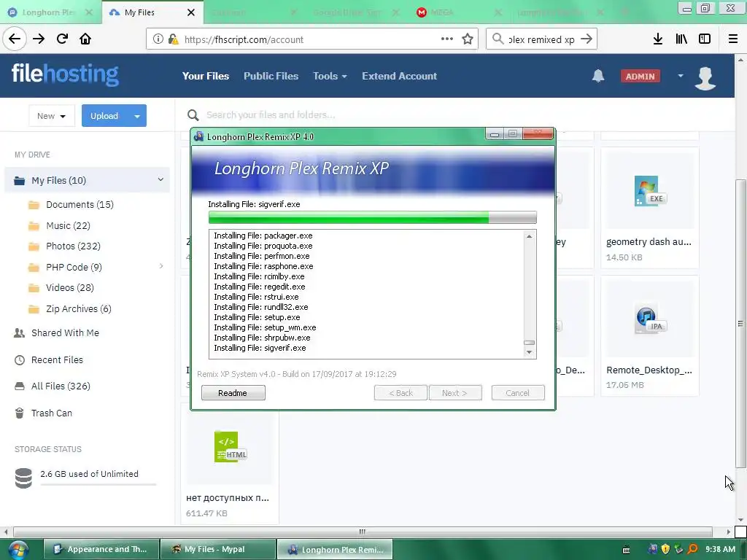Viewport: 747px width, 560px height.
Task: Switch to the Appearance and Themes taskbar button
Action: [x=102, y=550]
